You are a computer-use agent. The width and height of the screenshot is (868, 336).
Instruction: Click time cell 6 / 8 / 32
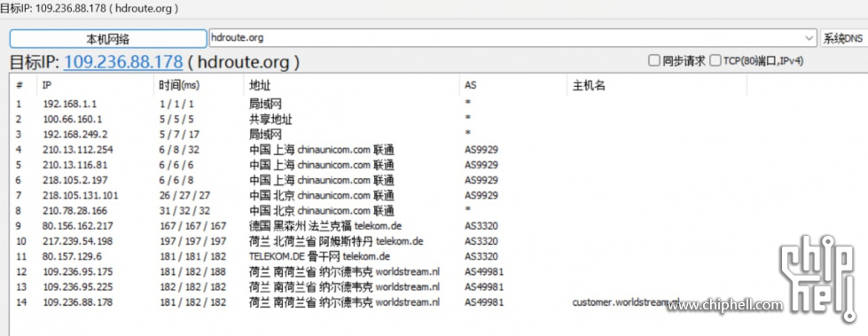pos(179,150)
